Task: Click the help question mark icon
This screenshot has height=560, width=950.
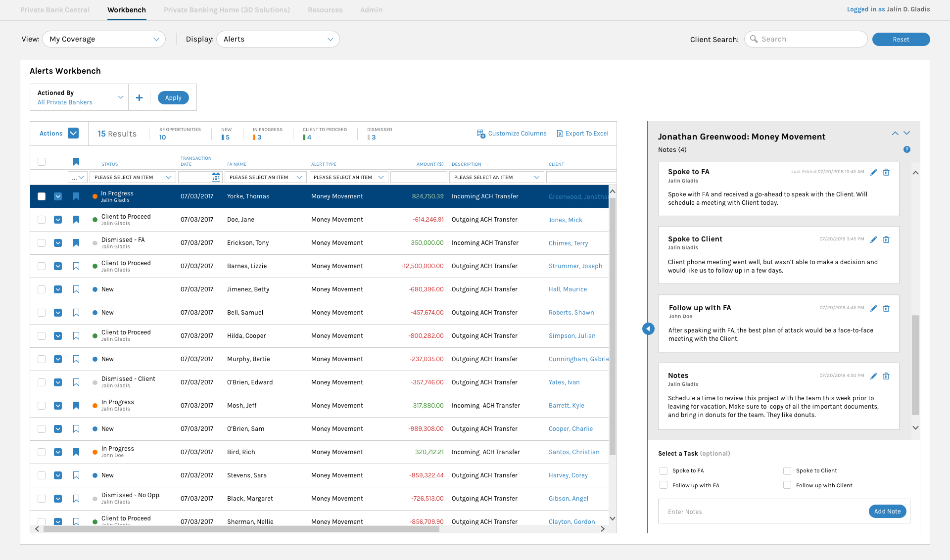Action: (x=906, y=149)
